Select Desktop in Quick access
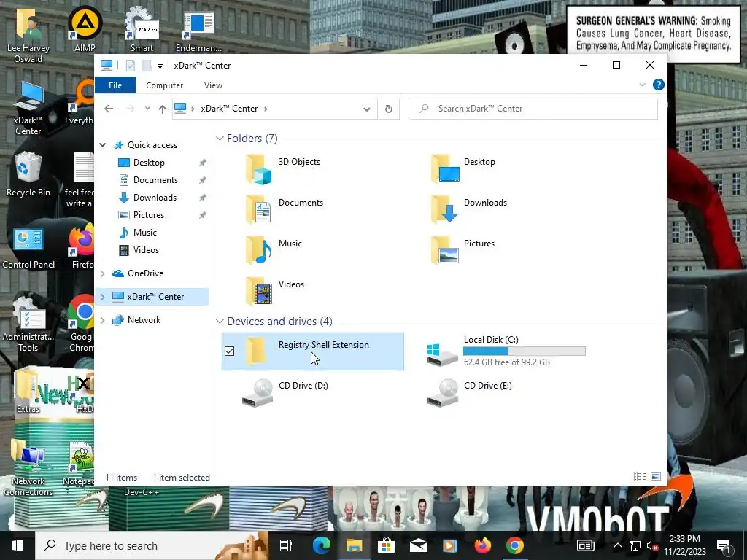747x560 pixels. [x=149, y=163]
